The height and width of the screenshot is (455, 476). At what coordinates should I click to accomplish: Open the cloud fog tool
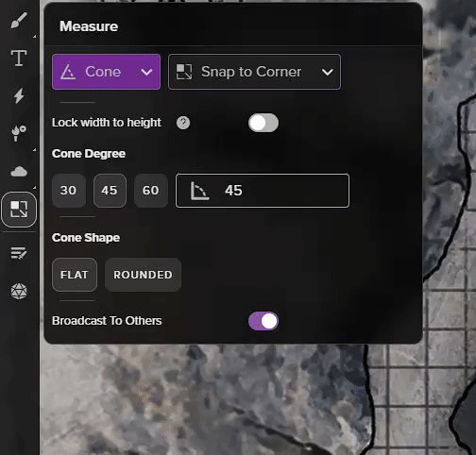click(x=19, y=172)
